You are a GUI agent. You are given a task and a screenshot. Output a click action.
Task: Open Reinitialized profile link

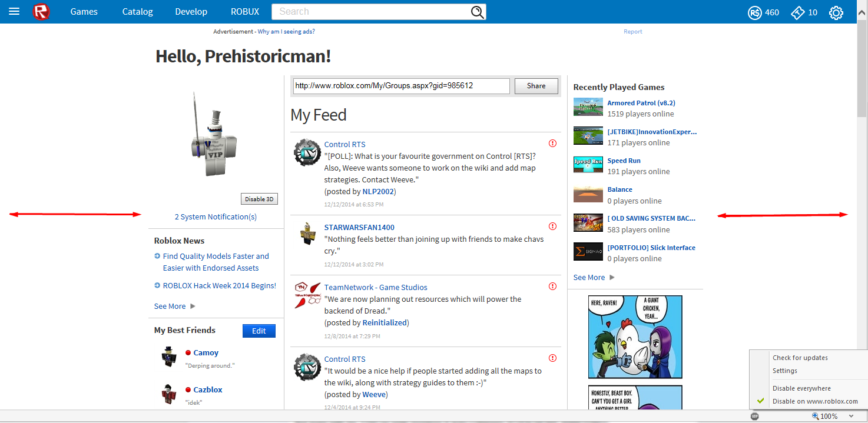tap(385, 322)
